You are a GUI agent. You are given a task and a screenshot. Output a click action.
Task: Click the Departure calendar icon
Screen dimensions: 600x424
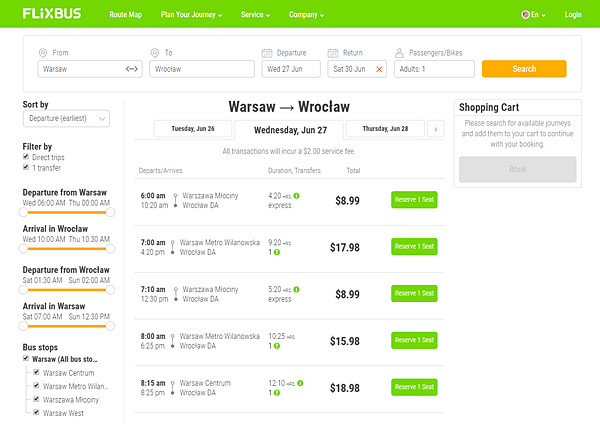(267, 53)
